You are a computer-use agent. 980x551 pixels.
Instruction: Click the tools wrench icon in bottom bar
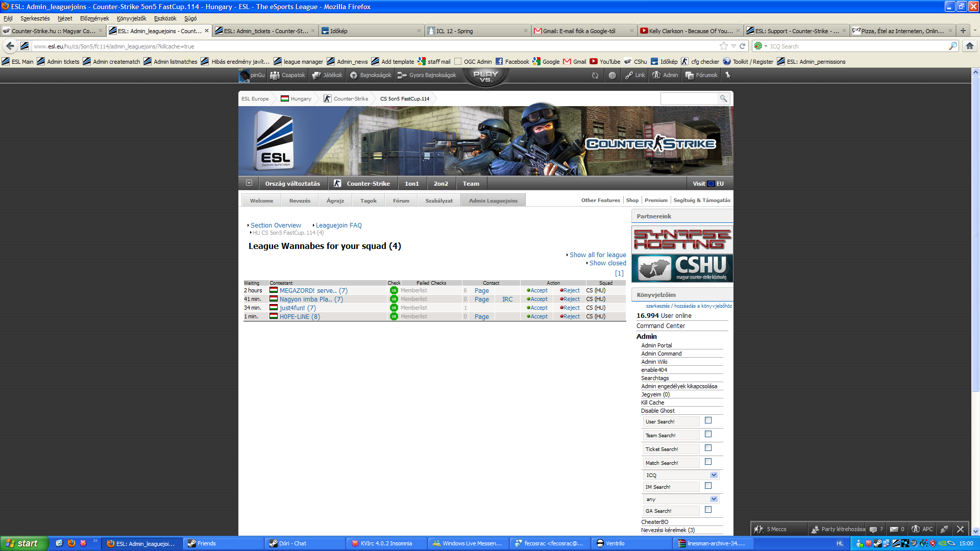960,529
